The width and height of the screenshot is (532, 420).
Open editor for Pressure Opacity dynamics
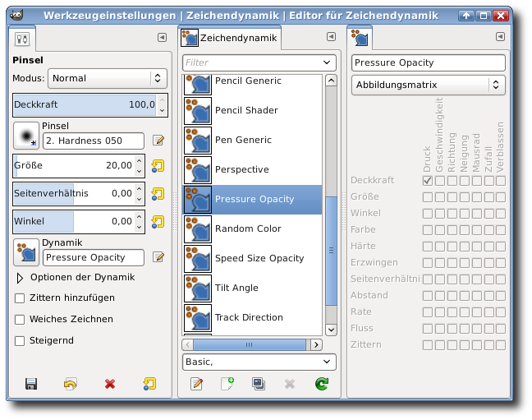click(x=158, y=257)
